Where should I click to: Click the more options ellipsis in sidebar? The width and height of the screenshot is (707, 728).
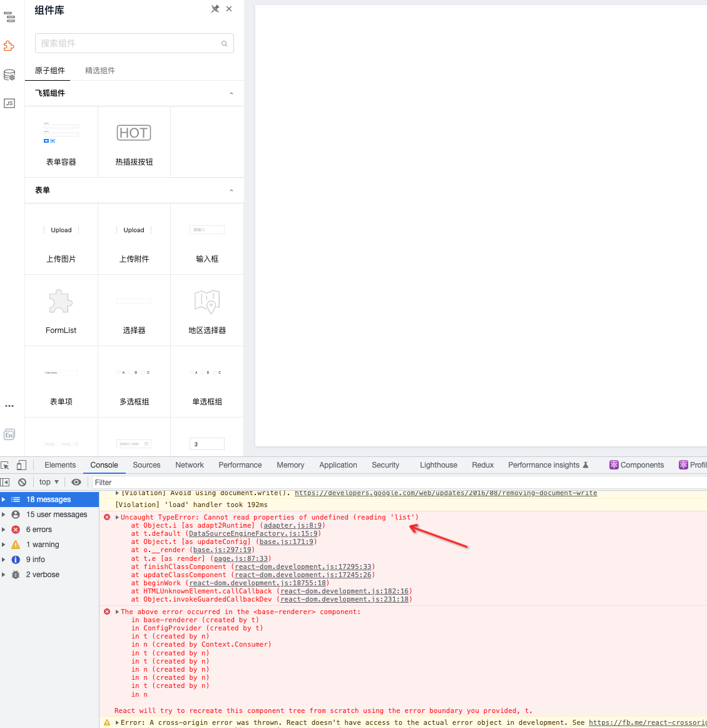click(9, 406)
